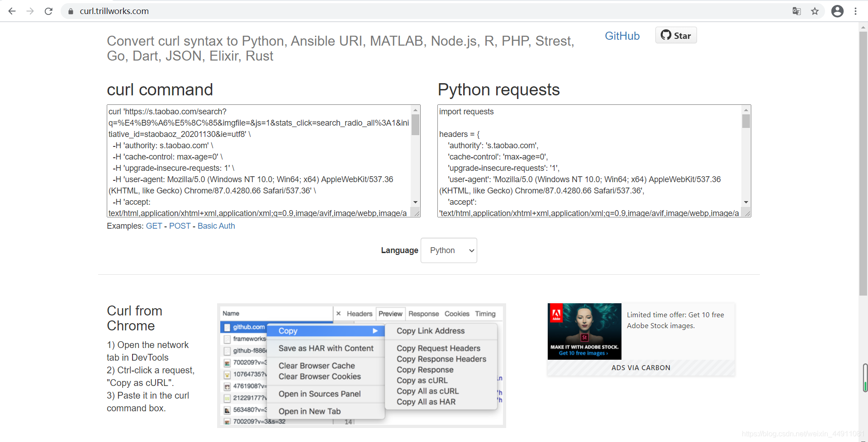Click the 'Convert curl syntax to Python' page title
The width and height of the screenshot is (868, 442).
(340, 48)
